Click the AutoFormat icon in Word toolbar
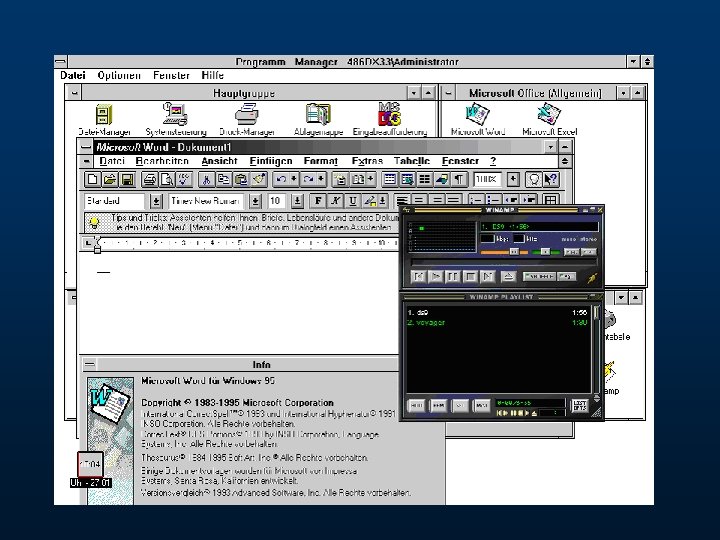The image size is (720, 540). pos(340,179)
